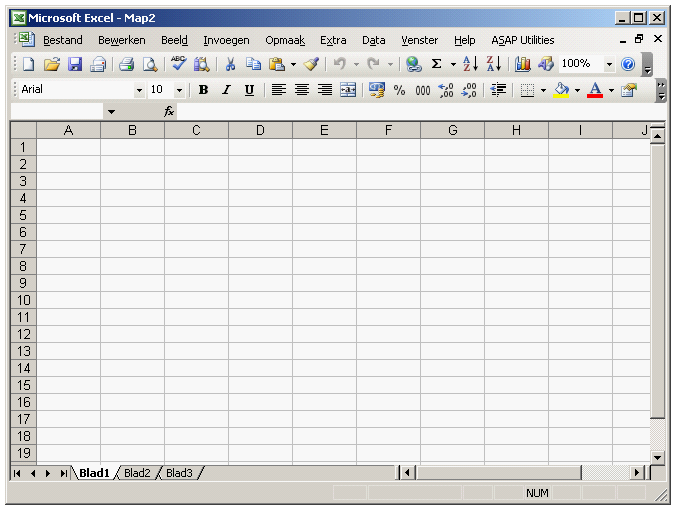Select column D header

[260, 130]
